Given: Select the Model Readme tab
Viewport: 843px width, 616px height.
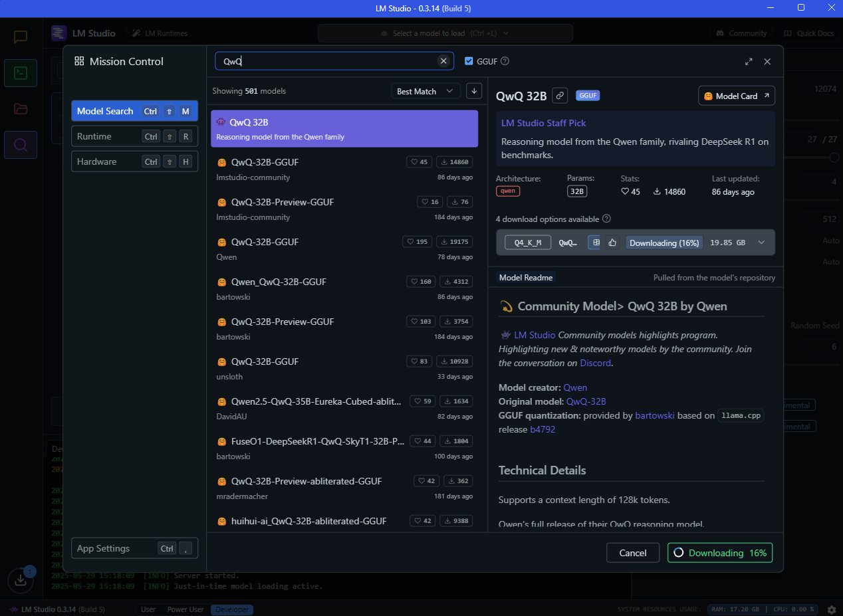Looking at the screenshot, I should click(526, 278).
